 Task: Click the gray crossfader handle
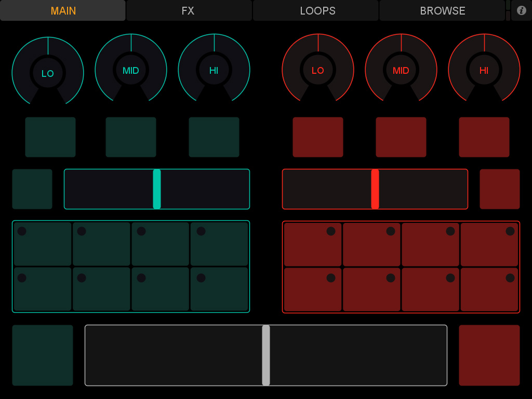(266, 355)
